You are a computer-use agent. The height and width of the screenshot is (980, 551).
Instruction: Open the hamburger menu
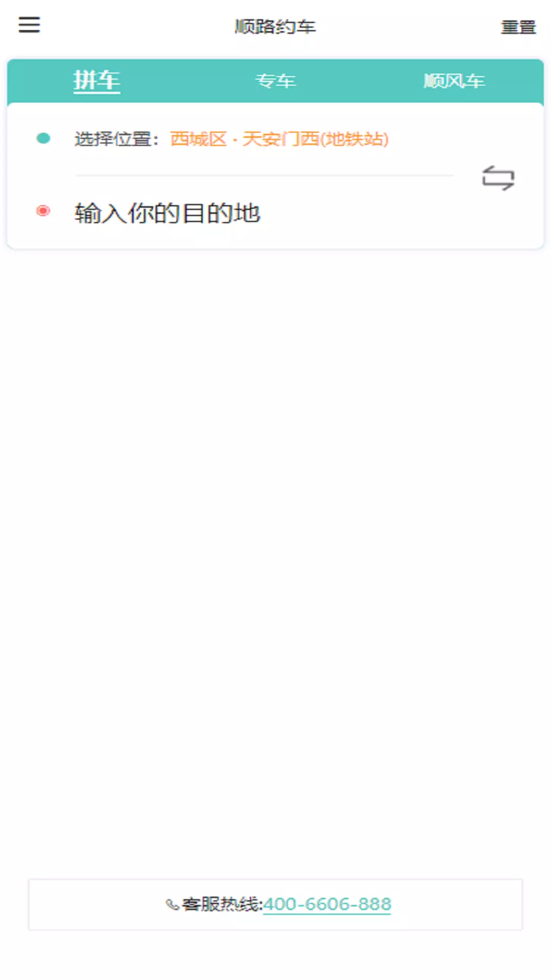[29, 24]
